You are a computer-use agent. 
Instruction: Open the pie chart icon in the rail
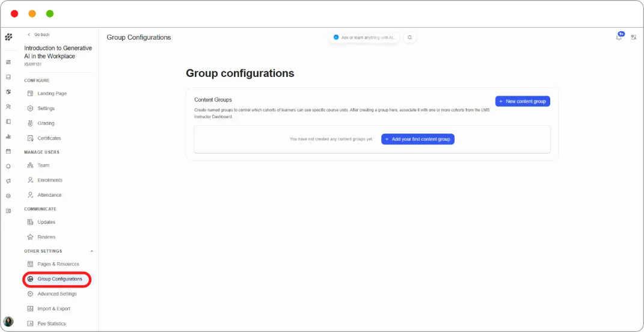[8, 91]
